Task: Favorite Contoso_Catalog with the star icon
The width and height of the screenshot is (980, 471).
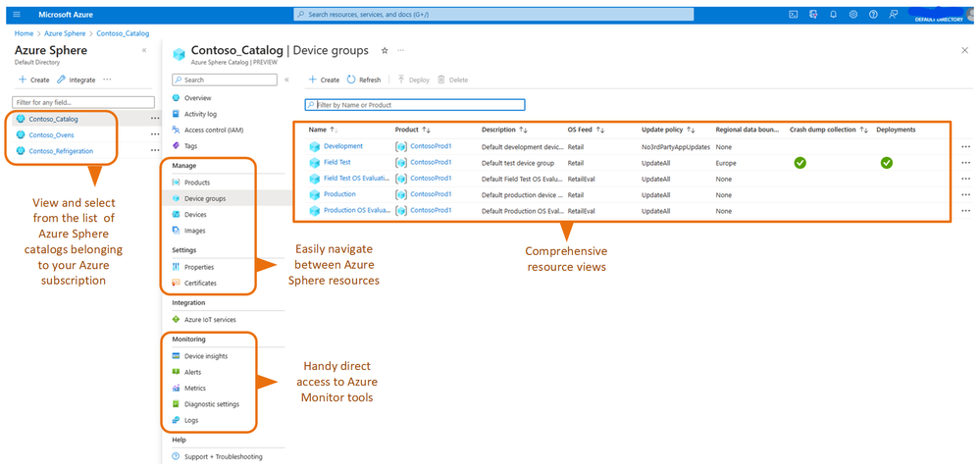Action: (x=385, y=50)
